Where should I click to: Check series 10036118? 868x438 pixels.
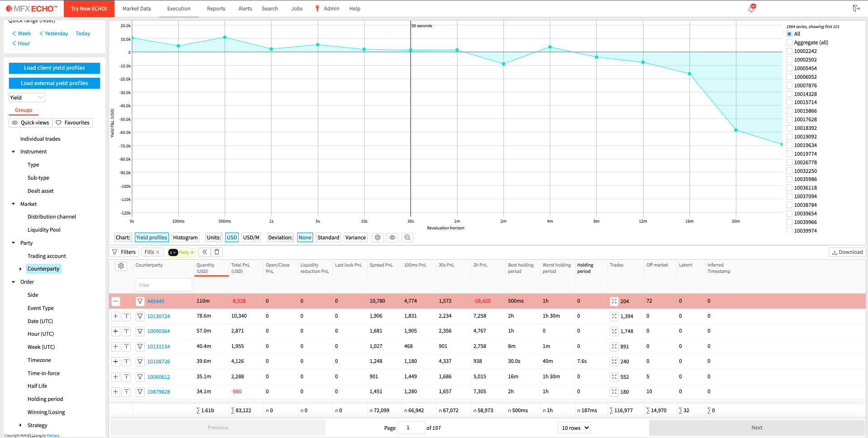pos(789,188)
